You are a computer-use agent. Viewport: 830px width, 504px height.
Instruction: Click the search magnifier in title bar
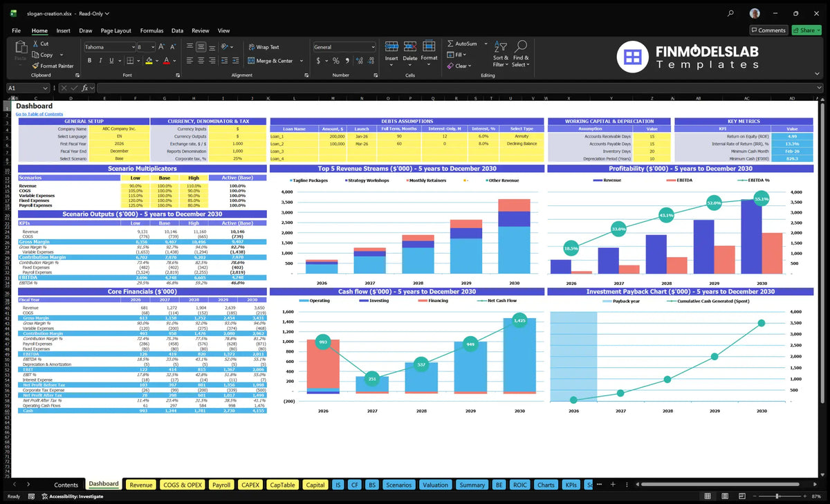click(x=731, y=13)
